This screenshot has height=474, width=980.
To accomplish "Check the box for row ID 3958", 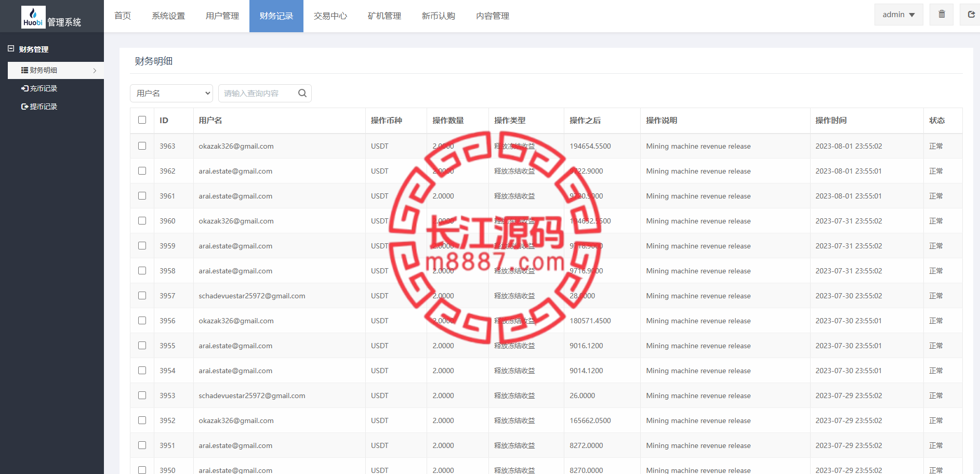I will pyautogui.click(x=142, y=271).
